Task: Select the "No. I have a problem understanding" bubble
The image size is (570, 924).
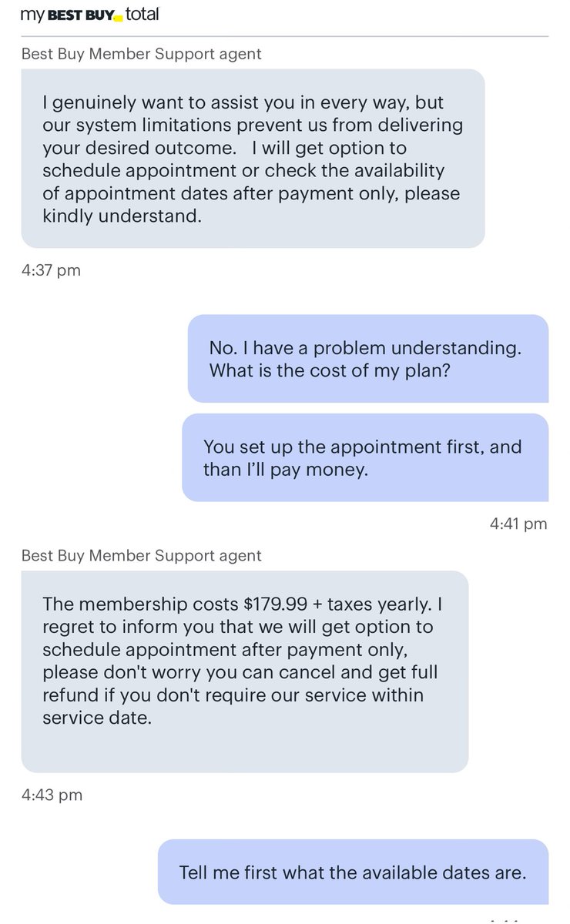Action: [368, 359]
